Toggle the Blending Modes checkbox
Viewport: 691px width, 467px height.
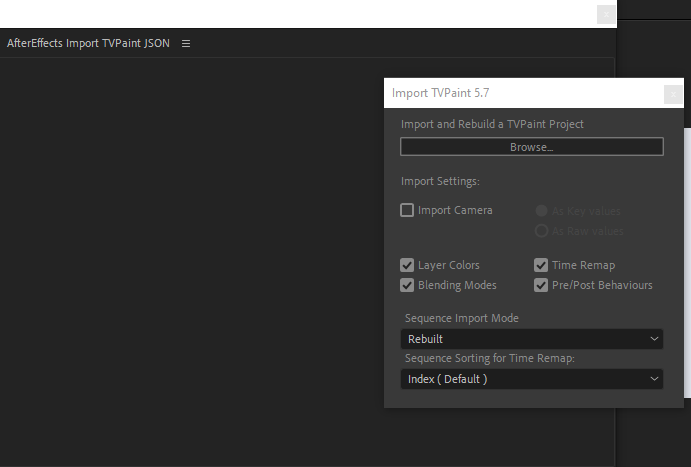coord(407,285)
